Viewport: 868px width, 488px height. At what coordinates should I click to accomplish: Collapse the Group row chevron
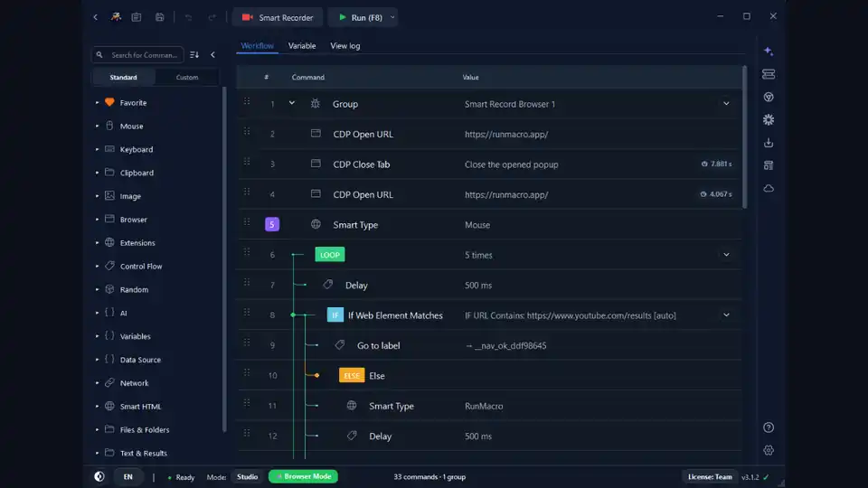tap(292, 103)
